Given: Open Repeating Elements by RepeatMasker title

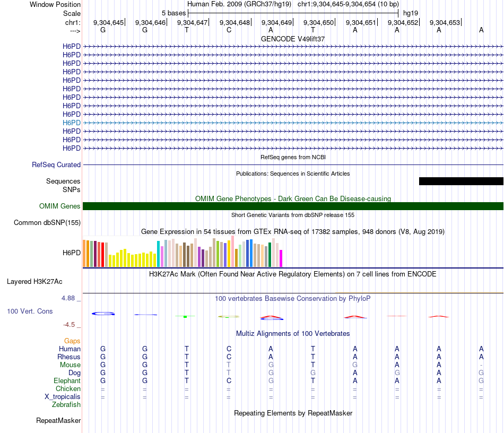Looking at the screenshot, I should coord(293,413).
